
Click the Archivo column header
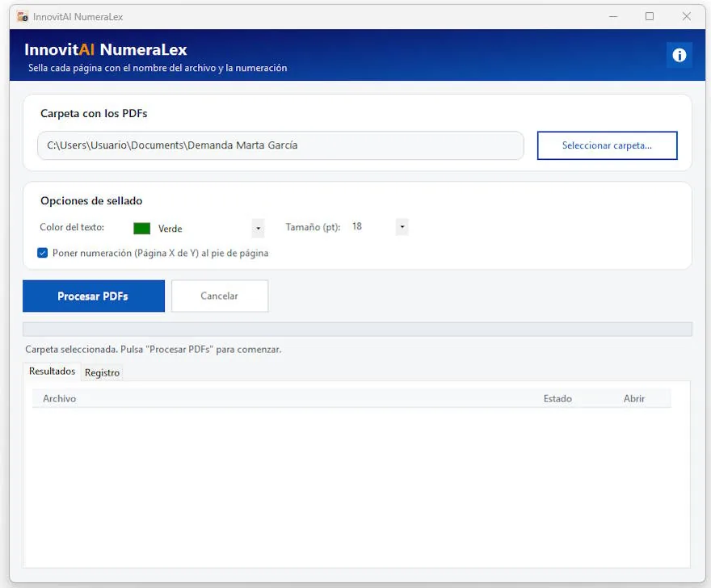(60, 399)
